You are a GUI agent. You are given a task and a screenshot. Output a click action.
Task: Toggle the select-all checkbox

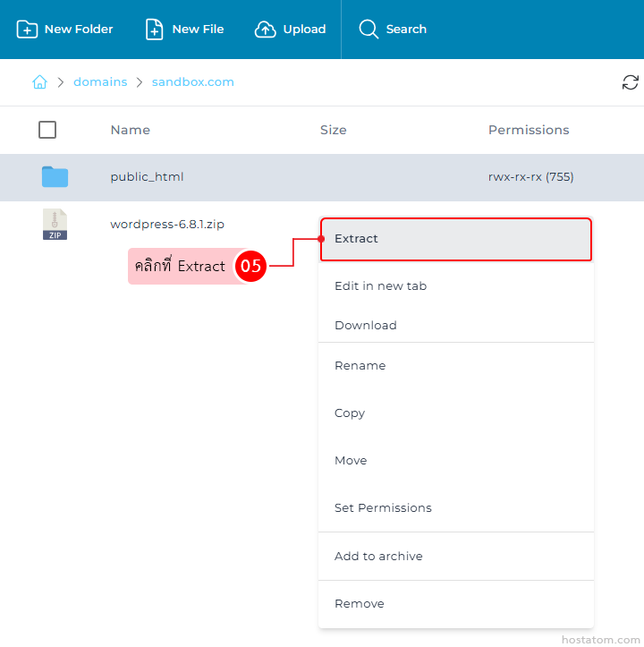point(47,130)
